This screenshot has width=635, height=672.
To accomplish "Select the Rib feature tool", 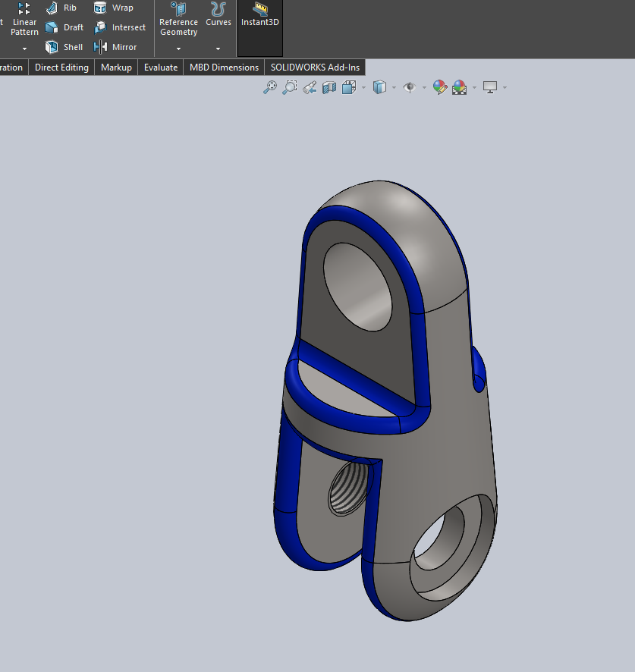I will tap(64, 8).
